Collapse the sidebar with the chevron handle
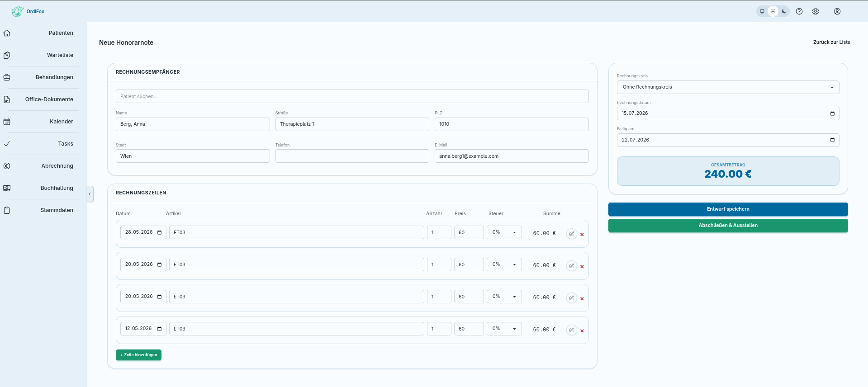This screenshot has height=387, width=868. 90,194
